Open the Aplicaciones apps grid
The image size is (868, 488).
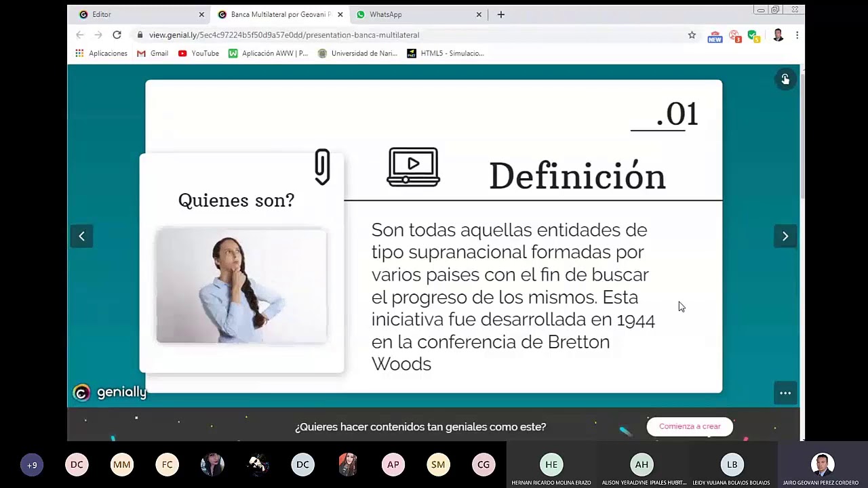click(x=101, y=53)
